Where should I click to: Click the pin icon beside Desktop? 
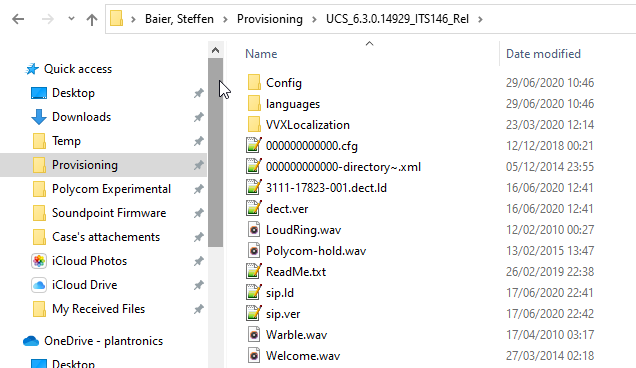[198, 93]
